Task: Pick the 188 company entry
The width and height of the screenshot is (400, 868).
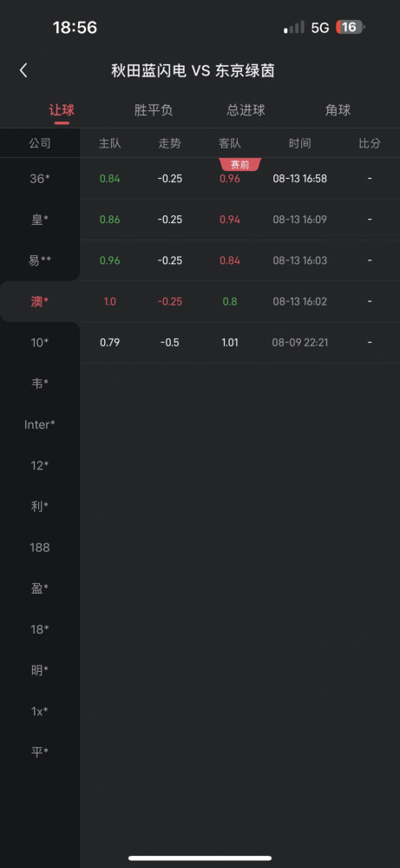Action: click(x=40, y=548)
